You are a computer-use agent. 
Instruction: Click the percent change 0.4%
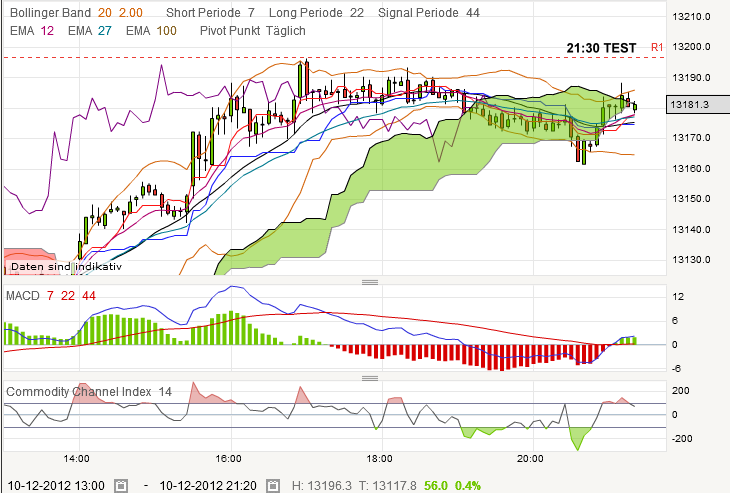pos(467,486)
